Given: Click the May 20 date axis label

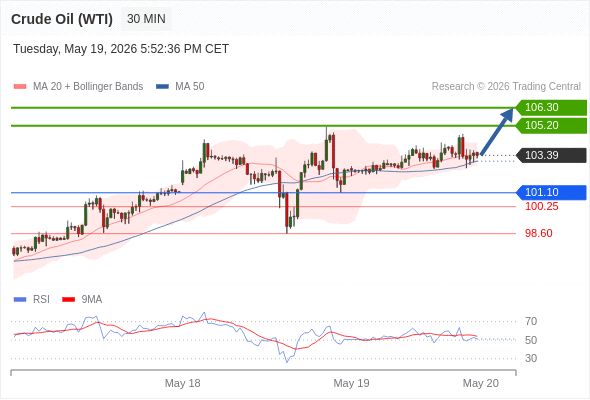Looking at the screenshot, I should pos(481,383).
